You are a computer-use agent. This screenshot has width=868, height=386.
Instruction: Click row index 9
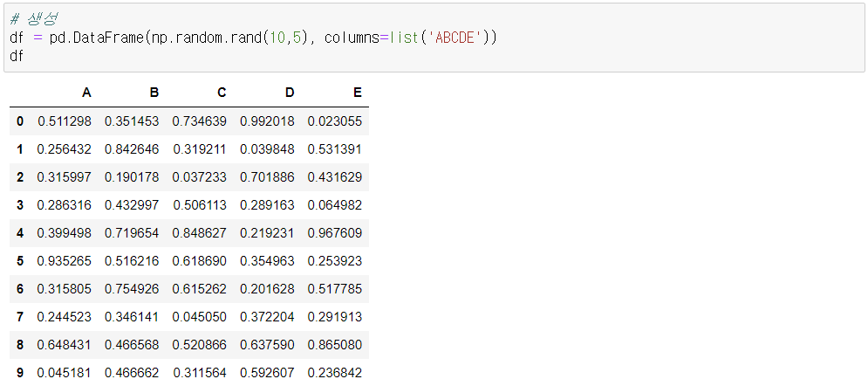click(x=20, y=373)
